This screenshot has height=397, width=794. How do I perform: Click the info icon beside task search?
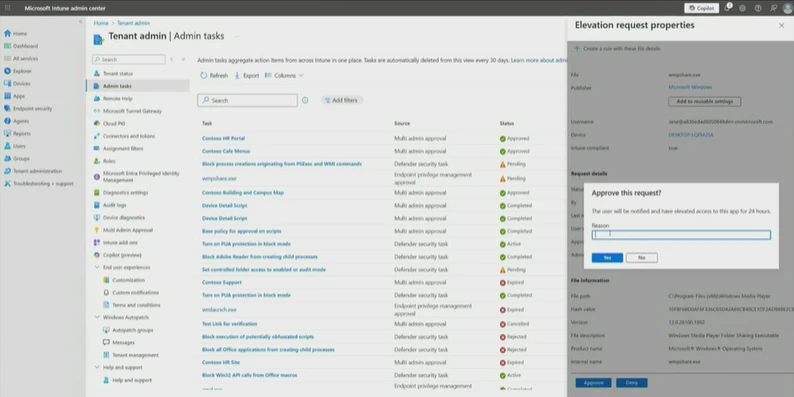tap(305, 100)
